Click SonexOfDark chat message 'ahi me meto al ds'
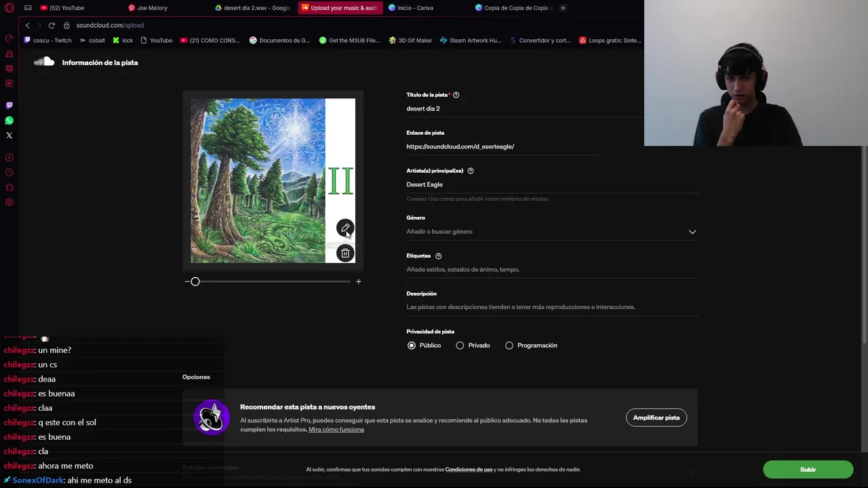The width and height of the screenshot is (868, 488). click(99, 480)
